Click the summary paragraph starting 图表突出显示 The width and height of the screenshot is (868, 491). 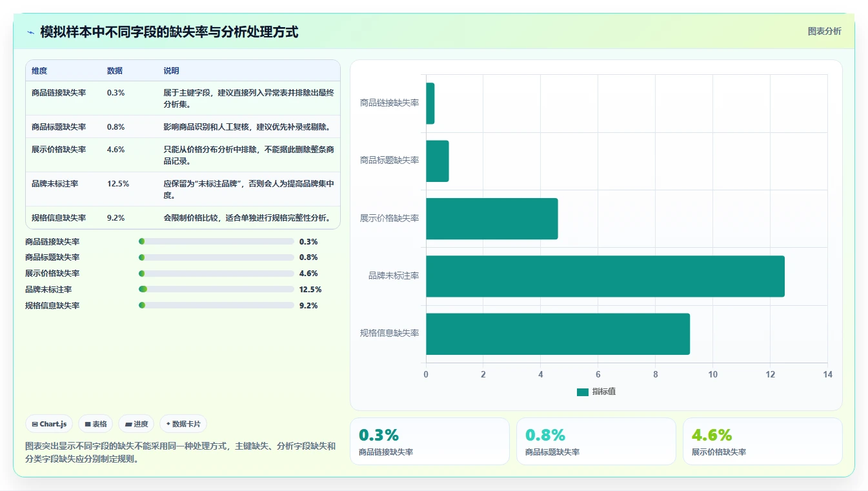tap(180, 453)
